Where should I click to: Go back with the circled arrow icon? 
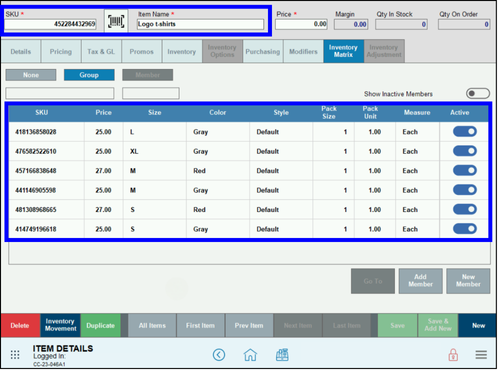tap(219, 355)
